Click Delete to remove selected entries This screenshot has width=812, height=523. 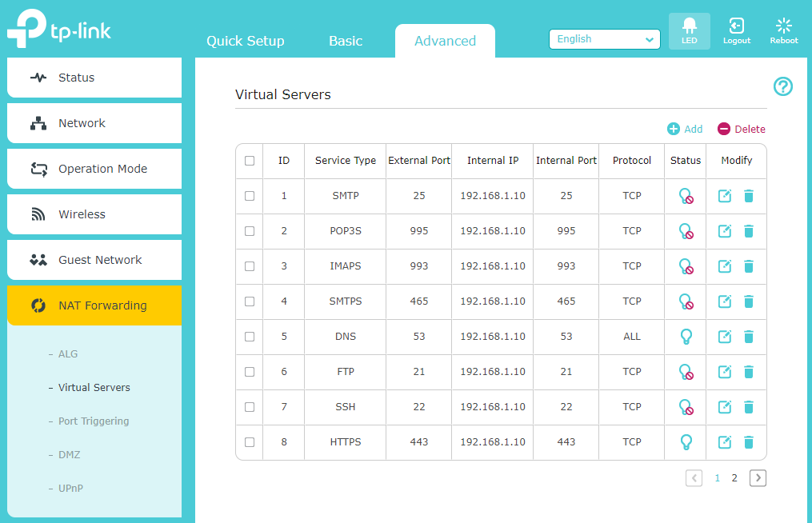[x=741, y=129]
